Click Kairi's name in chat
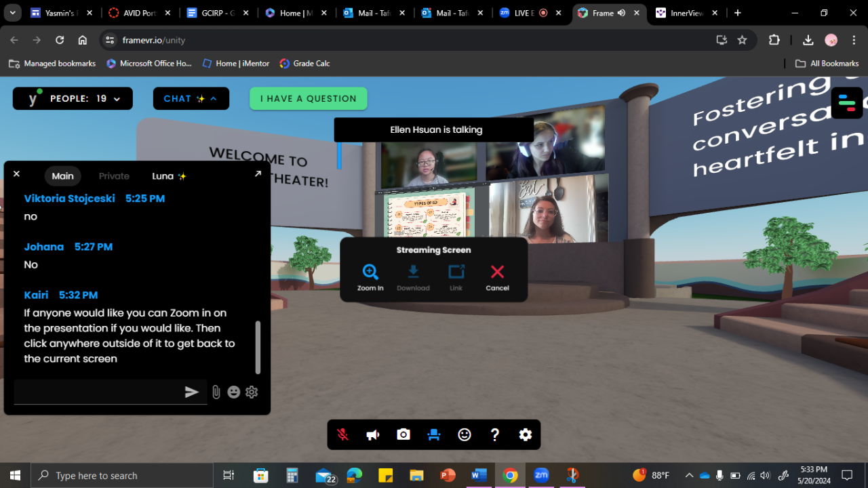This screenshot has width=868, height=488. tap(37, 295)
